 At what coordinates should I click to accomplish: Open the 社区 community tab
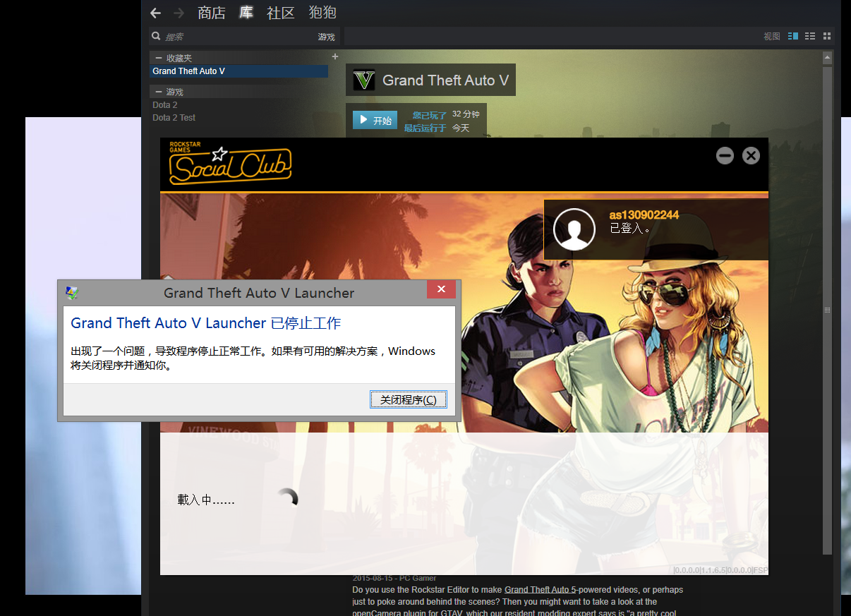pyautogui.click(x=281, y=13)
